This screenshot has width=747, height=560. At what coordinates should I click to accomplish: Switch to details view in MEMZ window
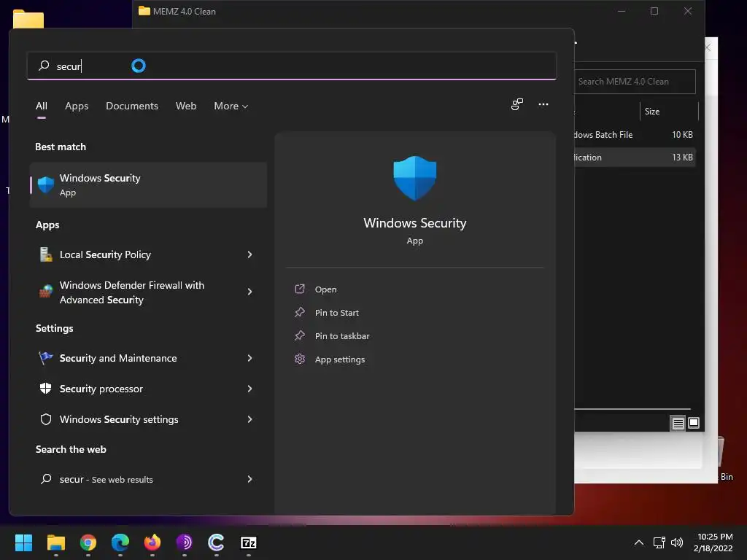678,423
